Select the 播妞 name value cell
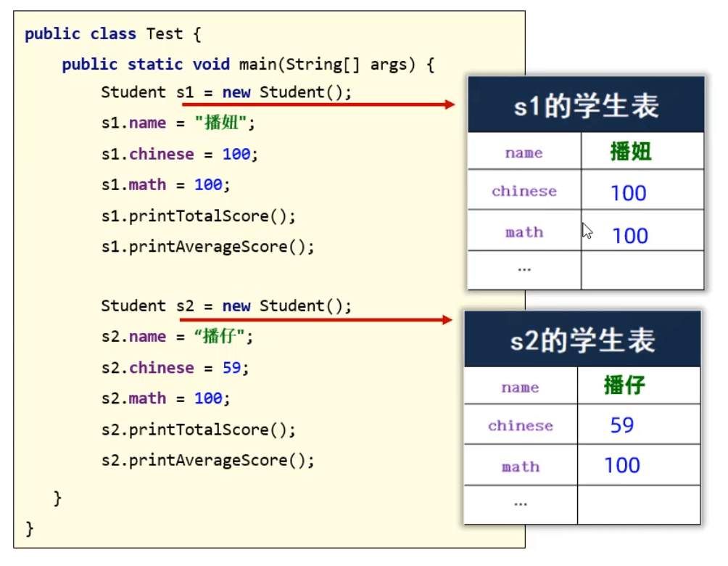Image resolution: width=728 pixels, height=566 pixels. (x=642, y=152)
